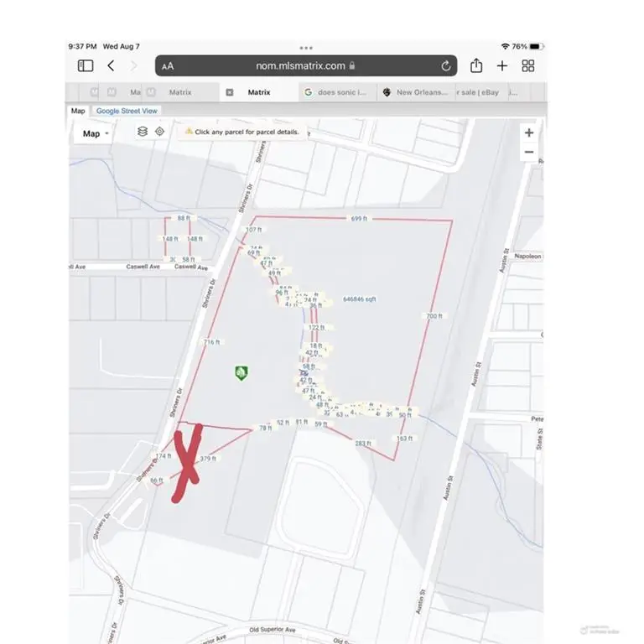Switch to Google Street View tab
This screenshot has width=644, height=644.
pyautogui.click(x=127, y=111)
